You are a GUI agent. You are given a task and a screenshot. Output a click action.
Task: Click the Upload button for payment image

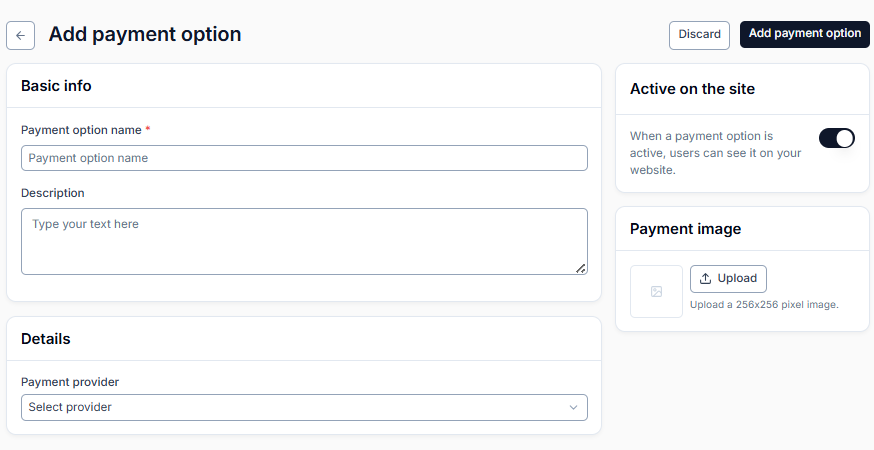coord(728,279)
